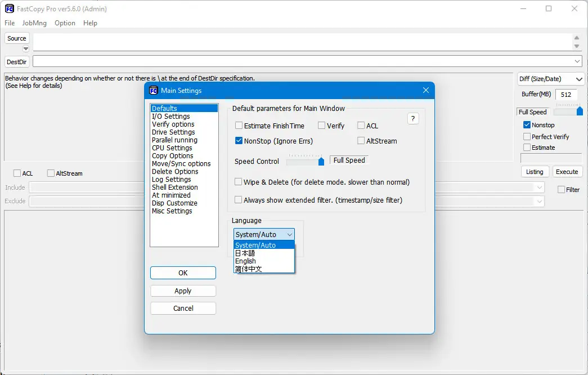Click OK in Main Settings
The width and height of the screenshot is (588, 375).
tap(183, 273)
